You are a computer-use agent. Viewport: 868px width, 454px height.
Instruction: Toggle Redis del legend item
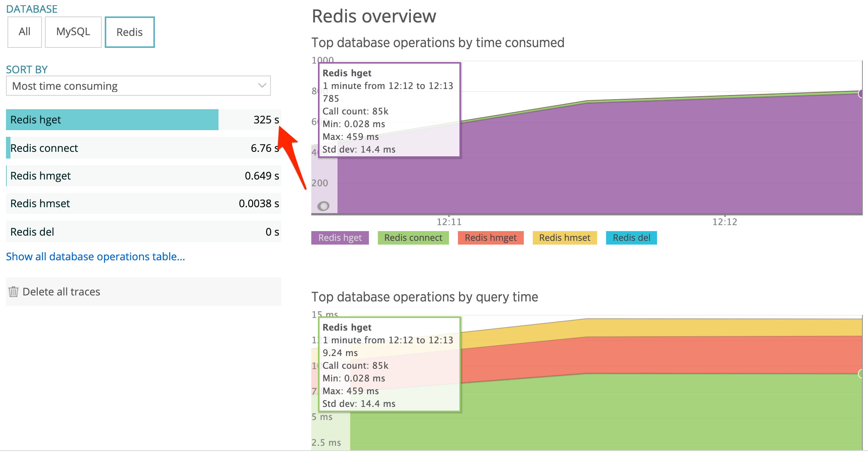[x=632, y=238]
